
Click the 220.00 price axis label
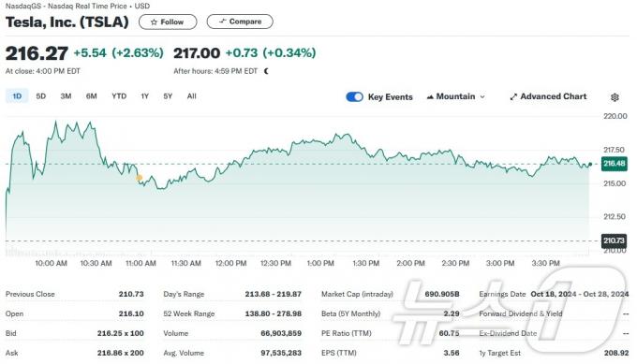click(615, 116)
